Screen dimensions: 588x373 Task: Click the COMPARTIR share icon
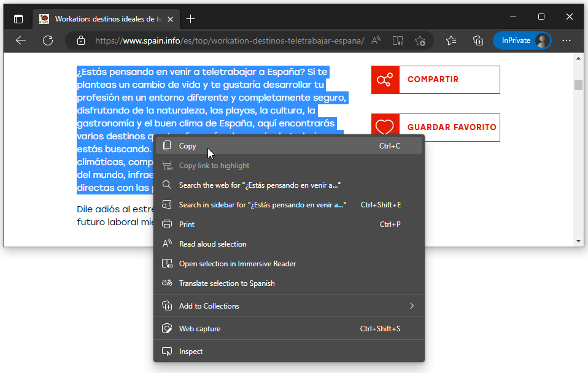(385, 80)
